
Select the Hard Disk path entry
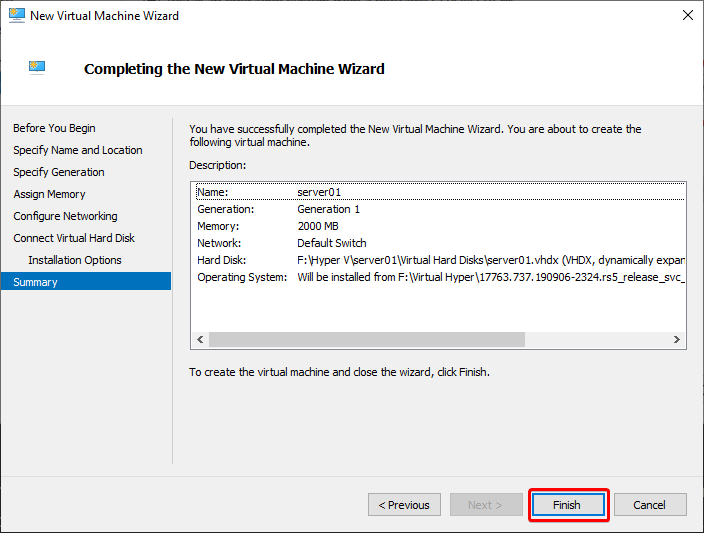coord(491,260)
